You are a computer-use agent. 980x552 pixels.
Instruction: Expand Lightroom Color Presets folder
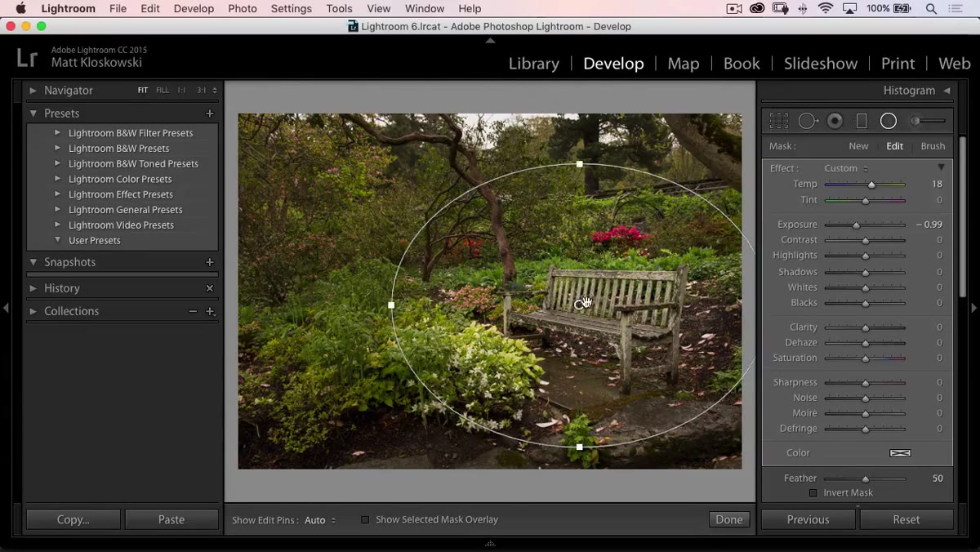click(x=57, y=179)
